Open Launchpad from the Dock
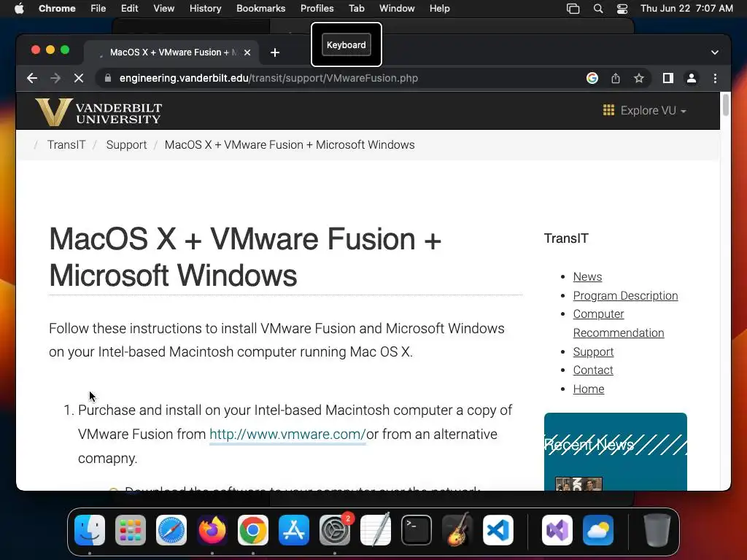747x560 pixels. 131,530
